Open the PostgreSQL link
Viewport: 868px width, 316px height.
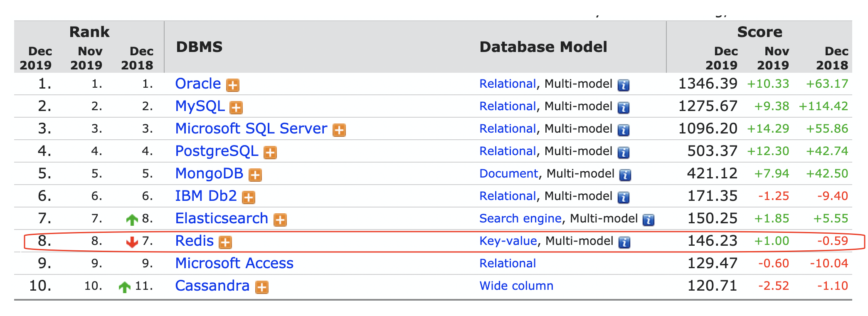217,151
